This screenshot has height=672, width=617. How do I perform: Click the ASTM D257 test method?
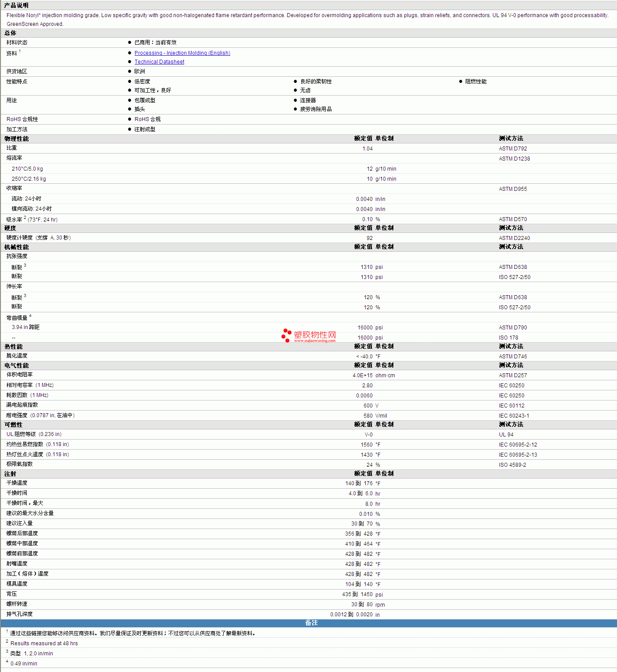click(x=513, y=375)
